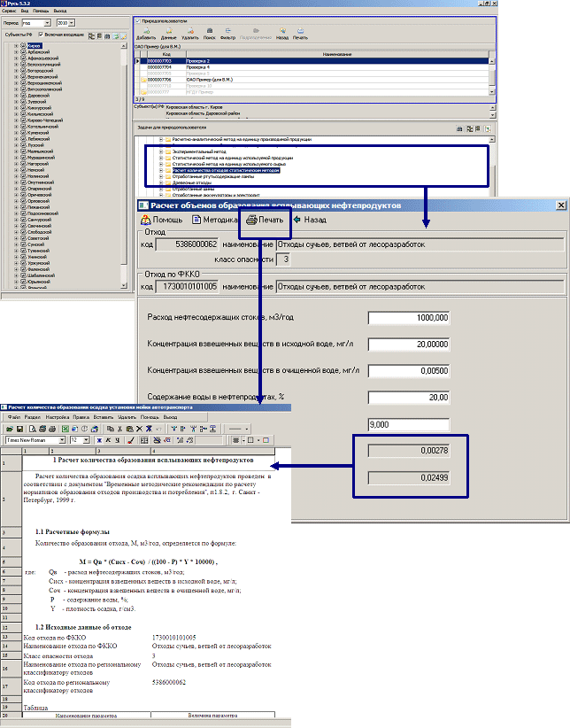
Task: Click the Расход нефтесодержащих стоков input field
Action: tap(408, 317)
